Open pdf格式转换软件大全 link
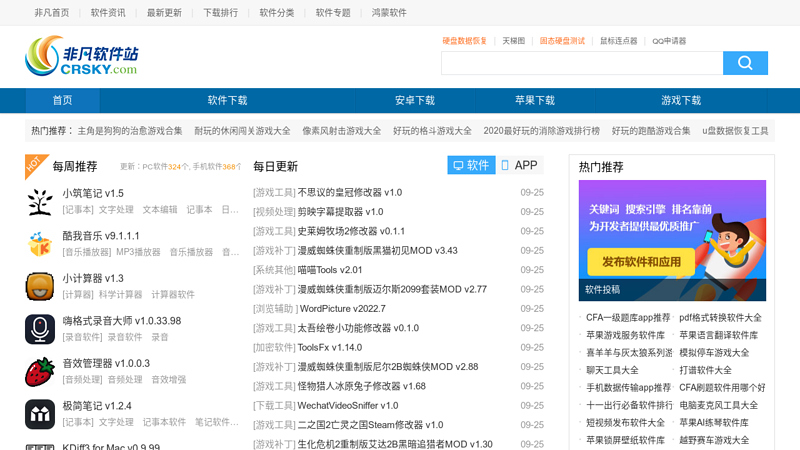Viewport: 800px width, 450px height. pyautogui.click(x=720, y=318)
